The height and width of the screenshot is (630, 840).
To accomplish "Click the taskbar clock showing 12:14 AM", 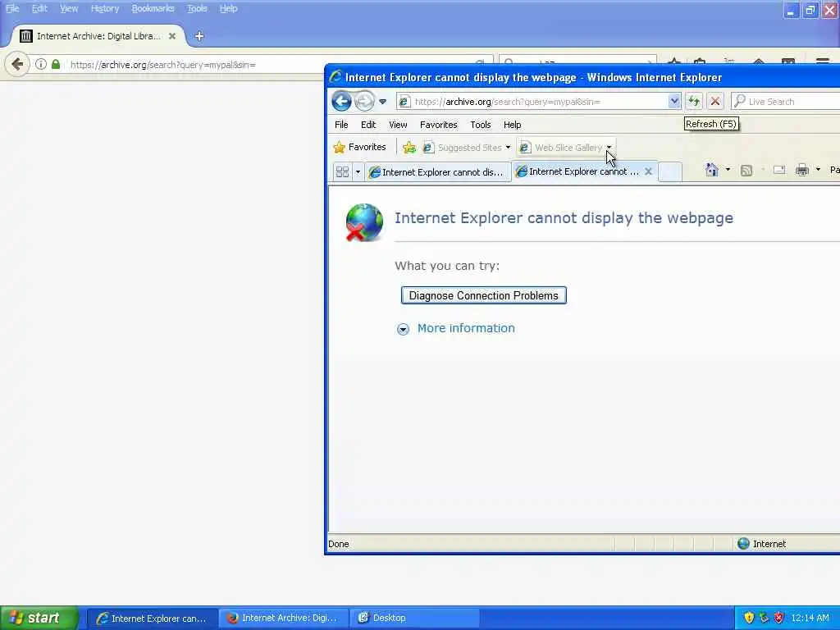I will tap(810, 618).
